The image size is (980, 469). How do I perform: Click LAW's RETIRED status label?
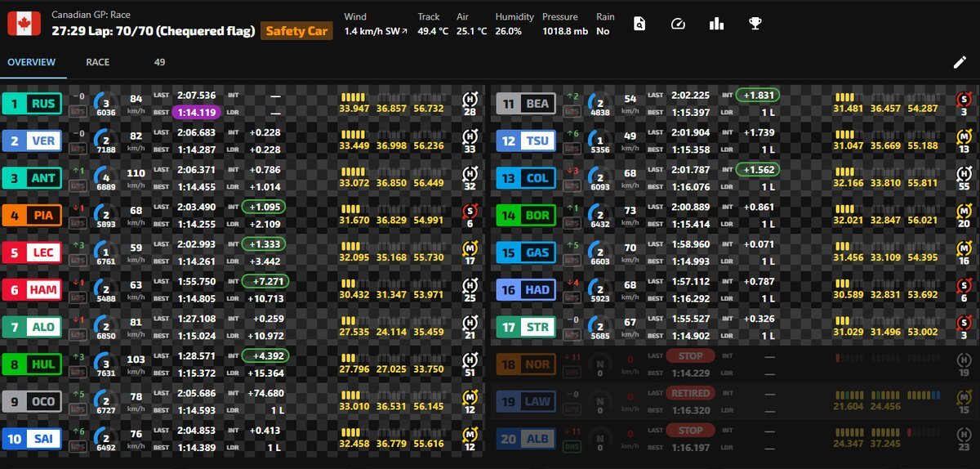[691, 393]
